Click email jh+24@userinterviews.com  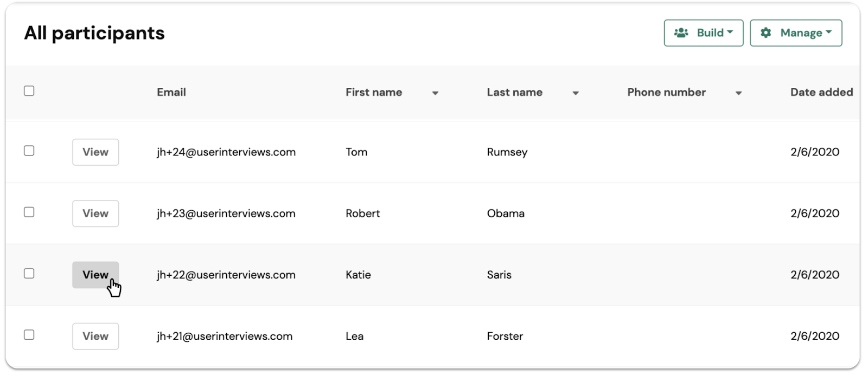click(x=226, y=152)
